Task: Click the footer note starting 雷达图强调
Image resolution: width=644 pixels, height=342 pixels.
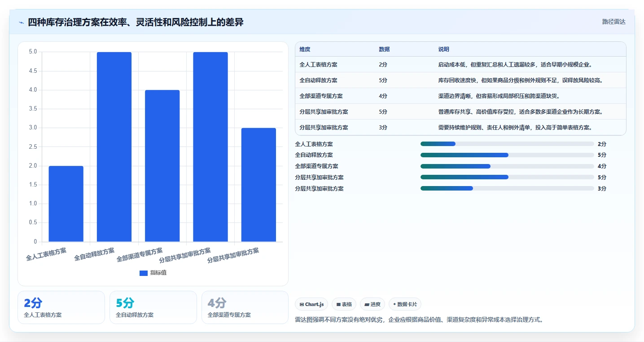Action: tap(419, 320)
